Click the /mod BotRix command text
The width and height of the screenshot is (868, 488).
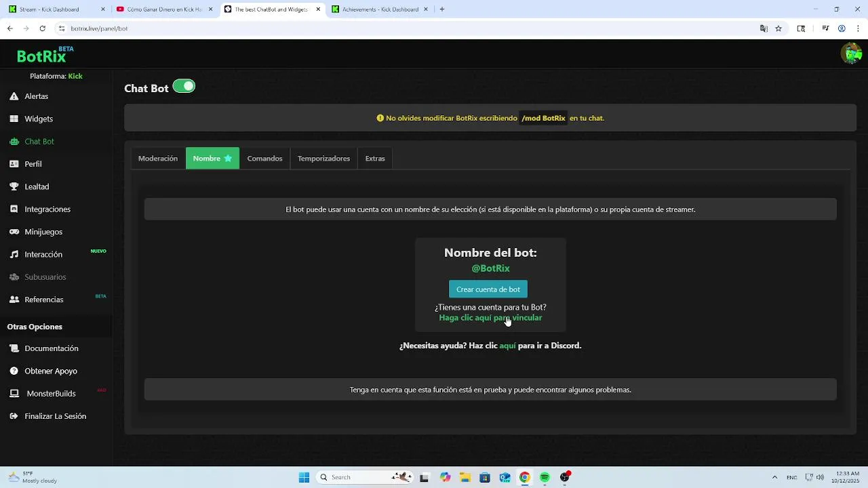(x=543, y=118)
